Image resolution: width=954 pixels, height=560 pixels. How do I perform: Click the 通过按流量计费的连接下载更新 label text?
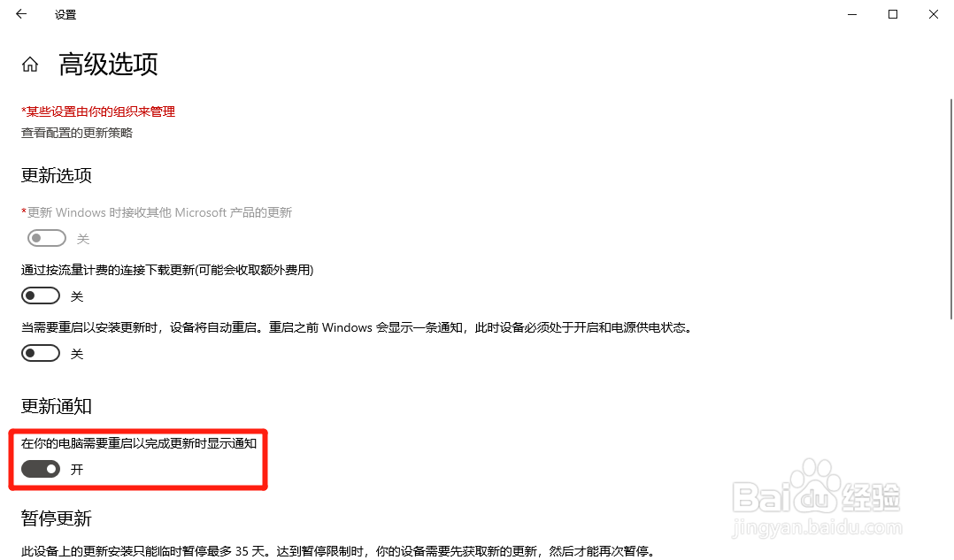167,270
